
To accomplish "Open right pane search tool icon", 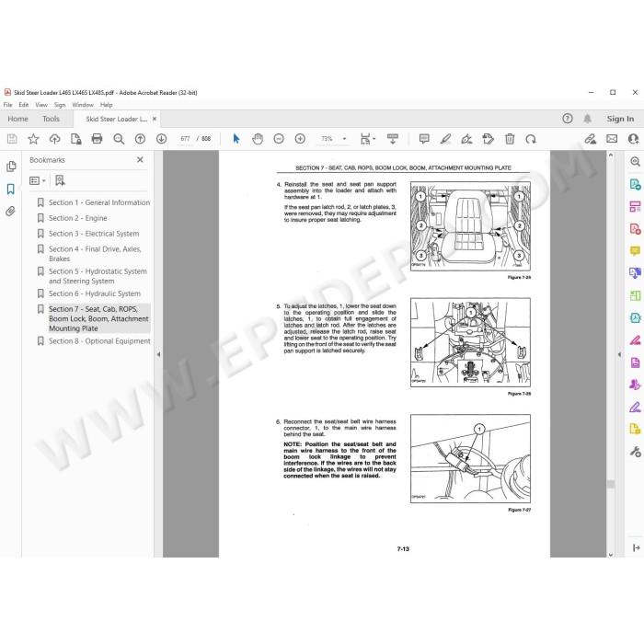I will click(x=635, y=162).
